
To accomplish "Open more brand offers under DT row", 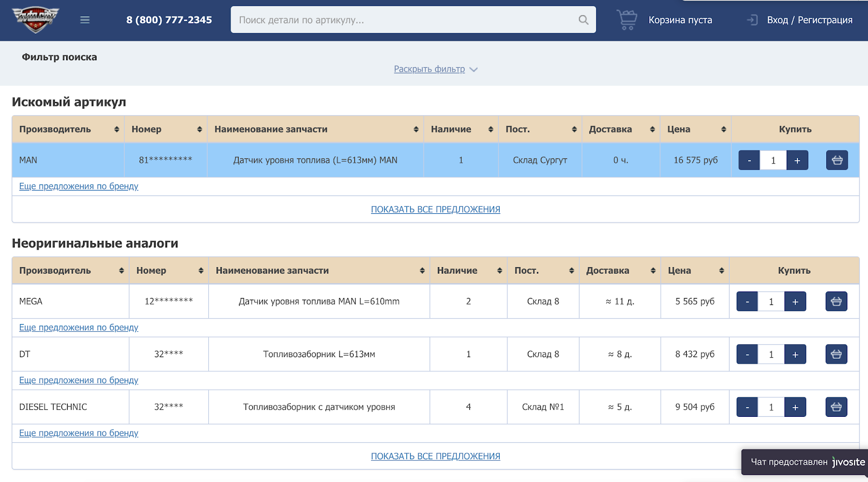I will (x=79, y=380).
